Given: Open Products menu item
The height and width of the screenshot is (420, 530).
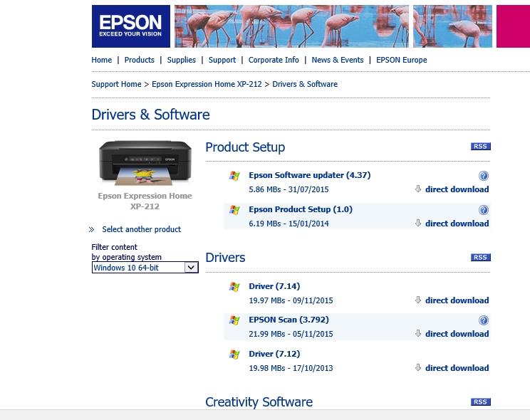Looking at the screenshot, I should [139, 60].
